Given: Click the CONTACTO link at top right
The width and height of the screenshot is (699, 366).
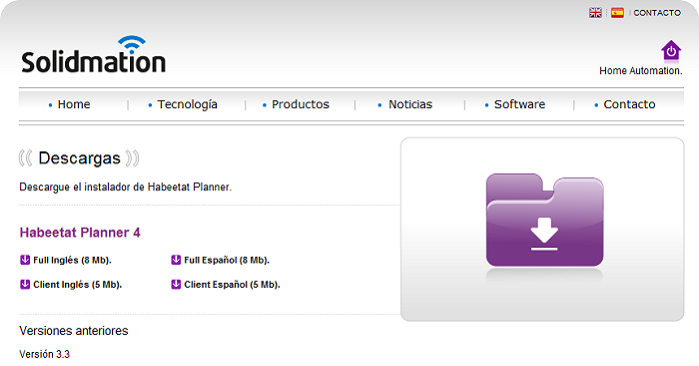Looking at the screenshot, I should click(657, 13).
